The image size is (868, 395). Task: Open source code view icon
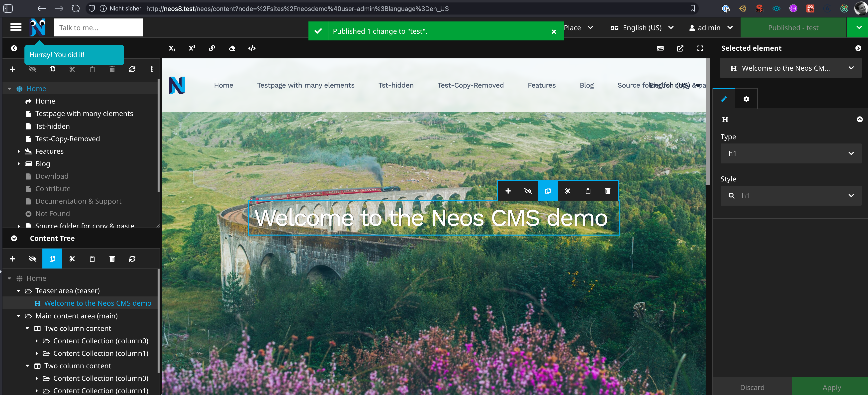point(252,48)
